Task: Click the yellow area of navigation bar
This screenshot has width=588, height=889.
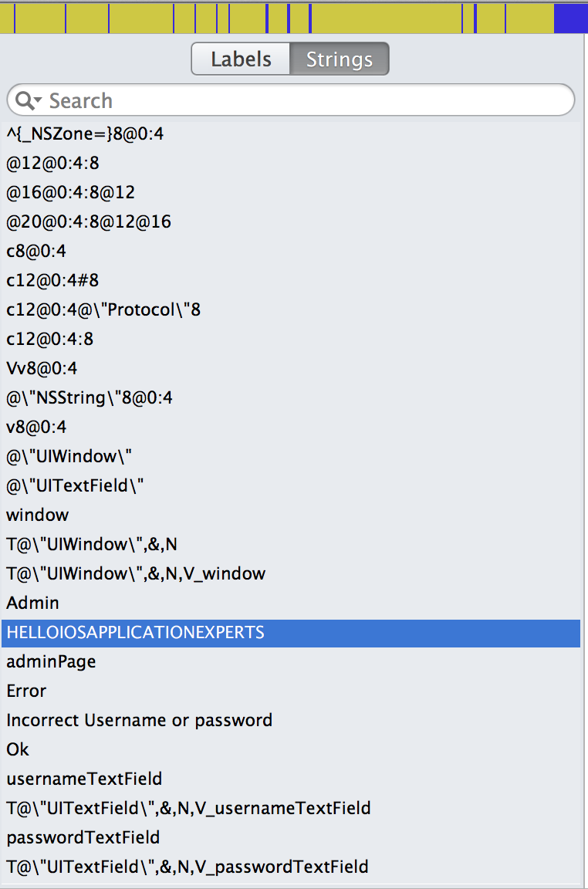Action: [386, 19]
